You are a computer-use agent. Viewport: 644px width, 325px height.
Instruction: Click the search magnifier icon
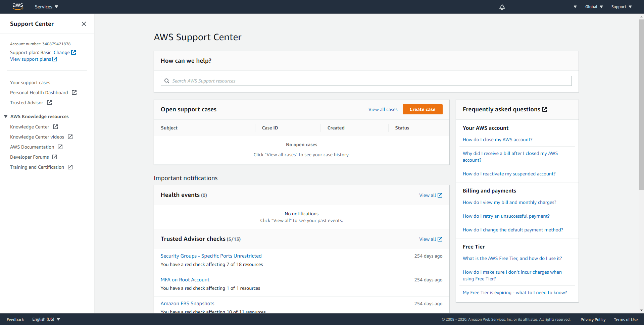167,81
